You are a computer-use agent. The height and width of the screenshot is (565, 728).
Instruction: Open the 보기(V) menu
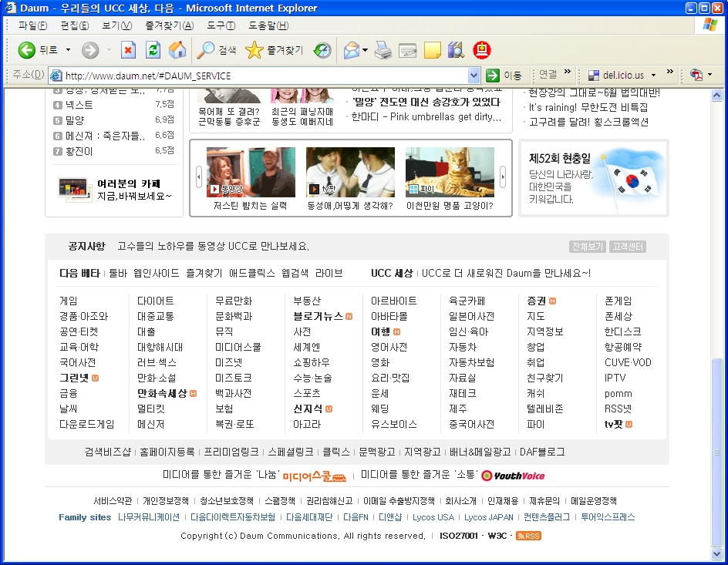tap(117, 25)
